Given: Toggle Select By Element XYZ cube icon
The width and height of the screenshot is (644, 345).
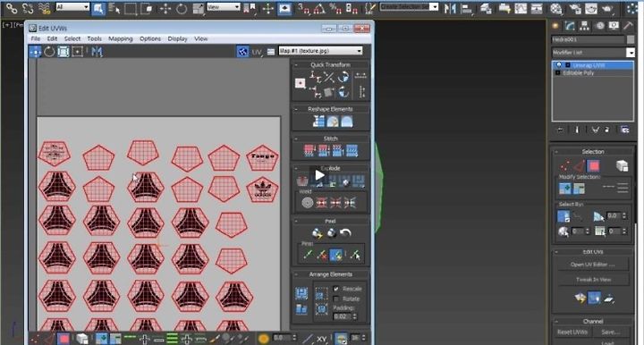Looking at the screenshot, I should [x=622, y=165].
